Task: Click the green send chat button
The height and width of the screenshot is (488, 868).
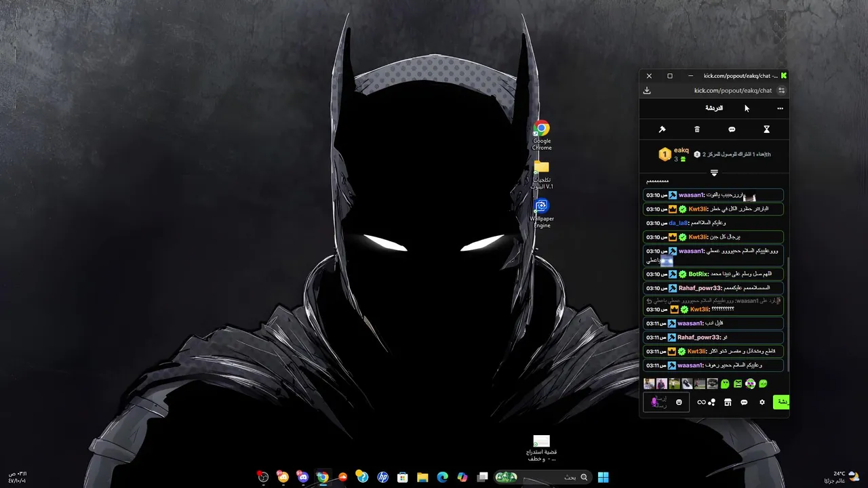Action: click(781, 402)
